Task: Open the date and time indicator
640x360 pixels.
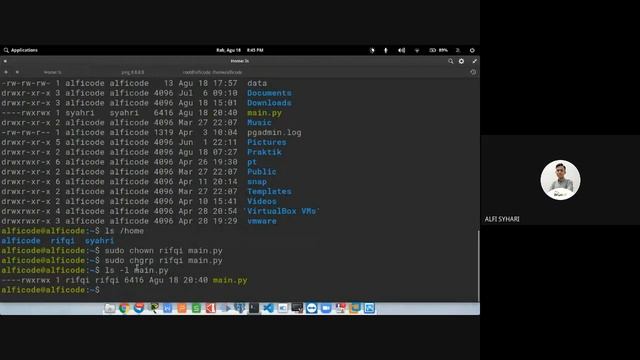Action: tap(240, 50)
